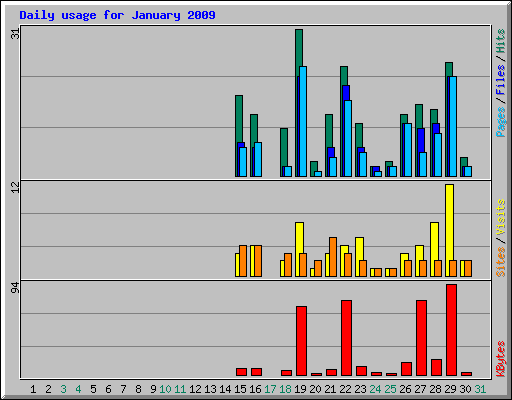Click day label '12' on the x-axis
This screenshot has height=400, width=512.
pos(195,389)
